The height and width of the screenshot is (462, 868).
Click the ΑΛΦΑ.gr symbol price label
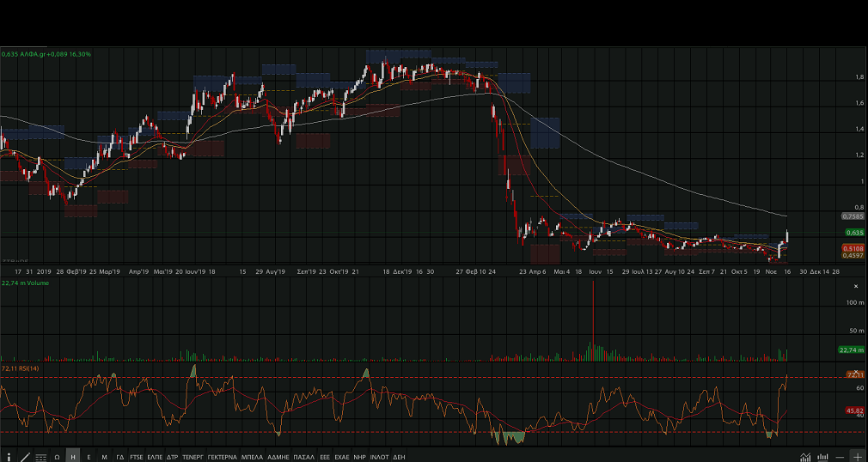[46, 54]
